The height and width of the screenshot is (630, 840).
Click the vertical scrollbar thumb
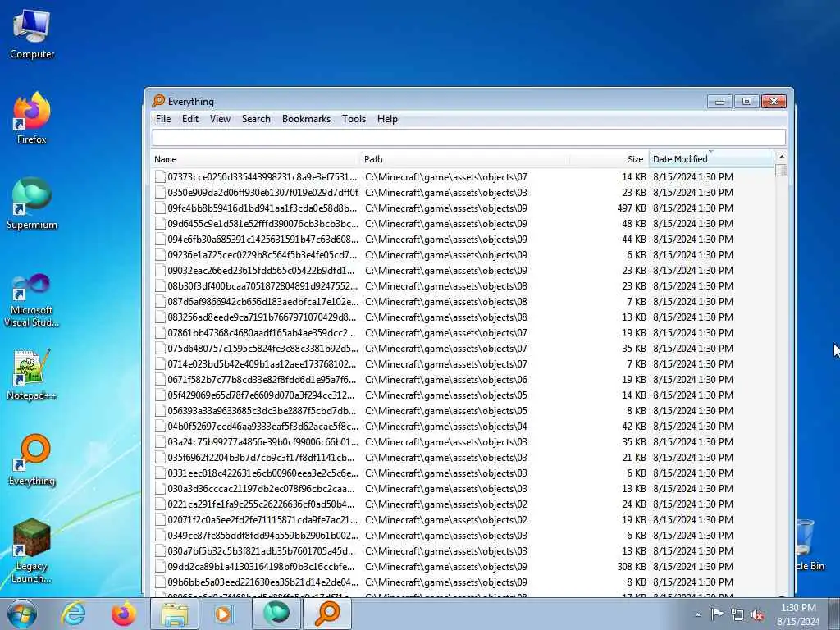point(781,171)
